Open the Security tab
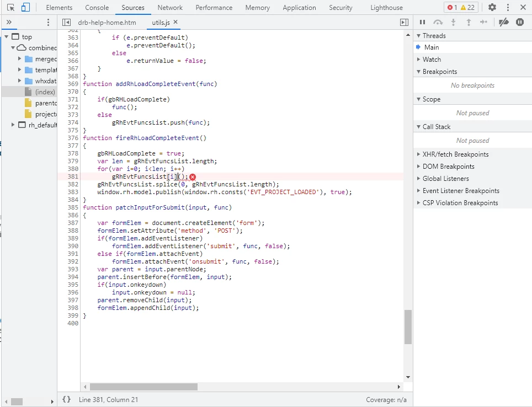532x407 pixels. click(341, 8)
